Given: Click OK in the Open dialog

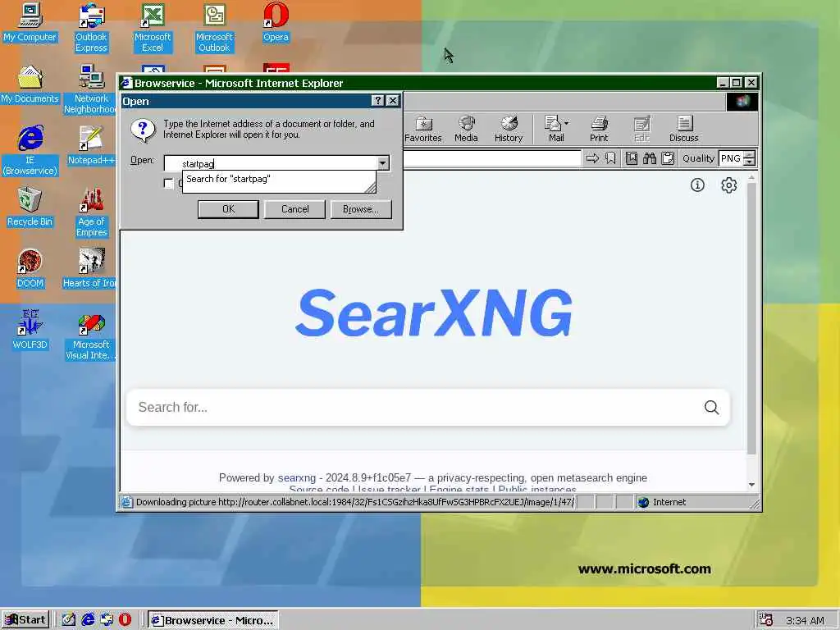Looking at the screenshot, I should coord(228,209).
